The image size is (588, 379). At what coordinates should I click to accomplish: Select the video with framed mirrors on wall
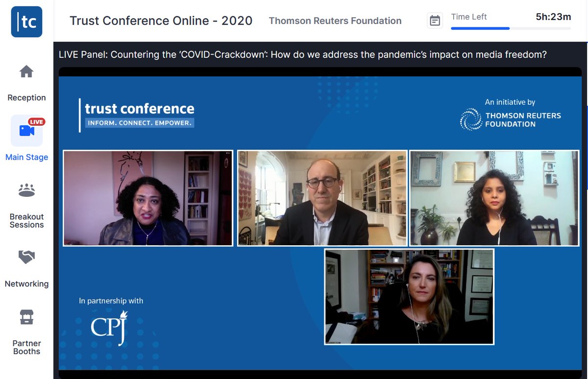point(494,198)
